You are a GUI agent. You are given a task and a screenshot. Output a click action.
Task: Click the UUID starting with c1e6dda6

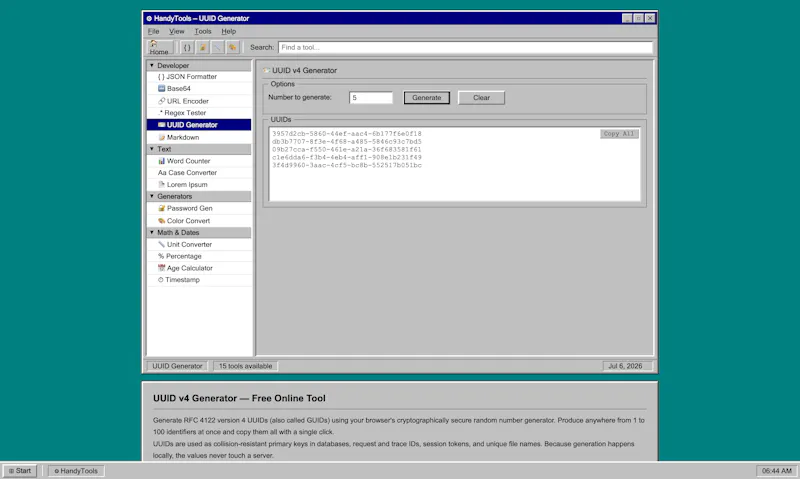coord(346,157)
